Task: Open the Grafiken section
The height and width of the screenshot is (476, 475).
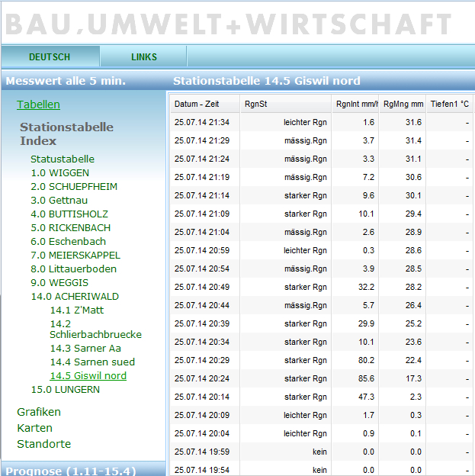Action: coord(38,412)
